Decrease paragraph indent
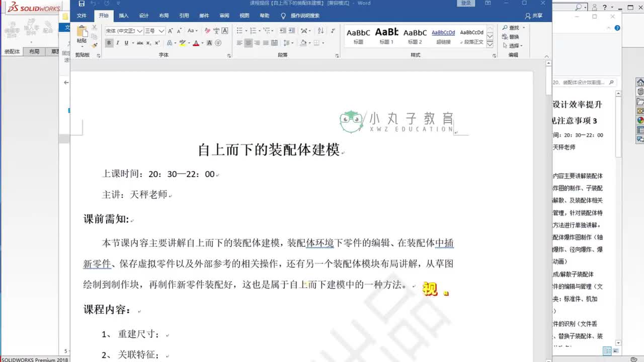Image resolution: width=644 pixels, height=362 pixels. click(283, 31)
